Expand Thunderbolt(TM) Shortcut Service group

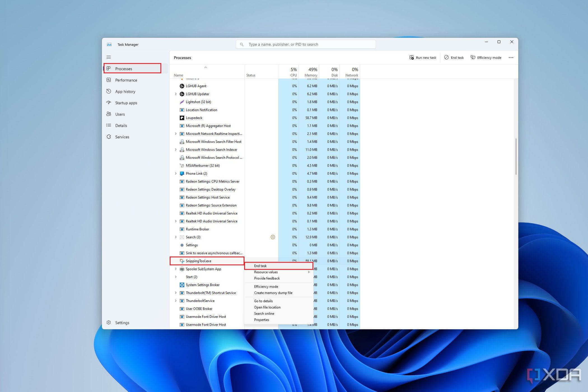tap(176, 293)
